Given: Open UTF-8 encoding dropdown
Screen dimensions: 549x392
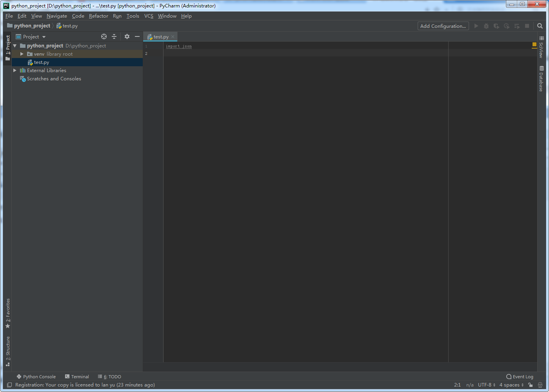Looking at the screenshot, I should coord(487,385).
